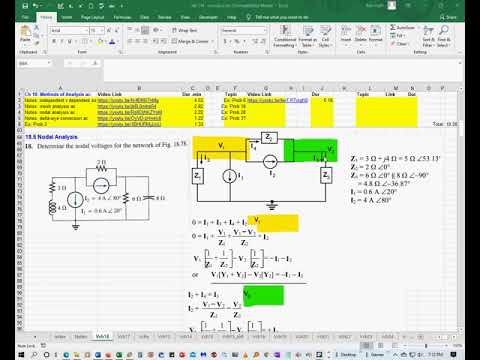Open the font name dropdown
Image resolution: width=480 pixels, height=360 pixels.
click(x=86, y=30)
